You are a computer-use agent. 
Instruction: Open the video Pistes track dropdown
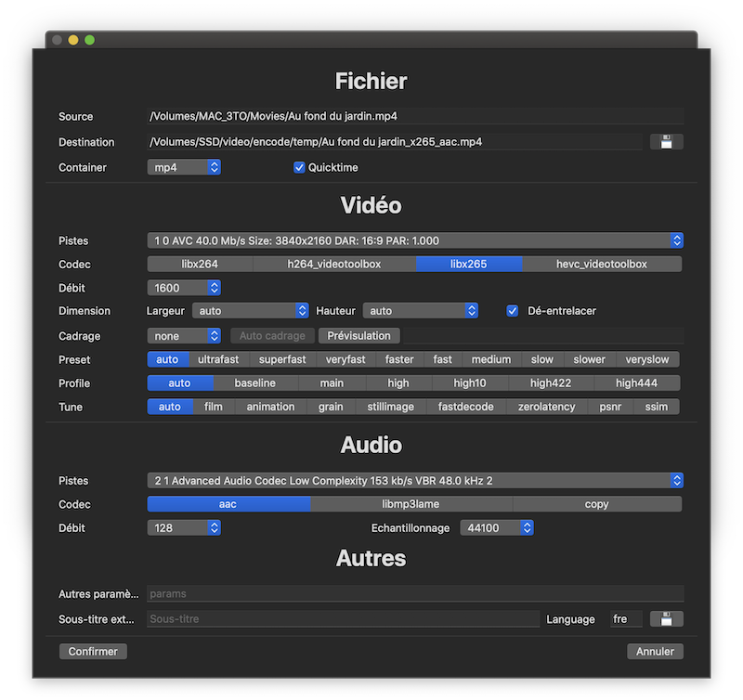pos(415,240)
